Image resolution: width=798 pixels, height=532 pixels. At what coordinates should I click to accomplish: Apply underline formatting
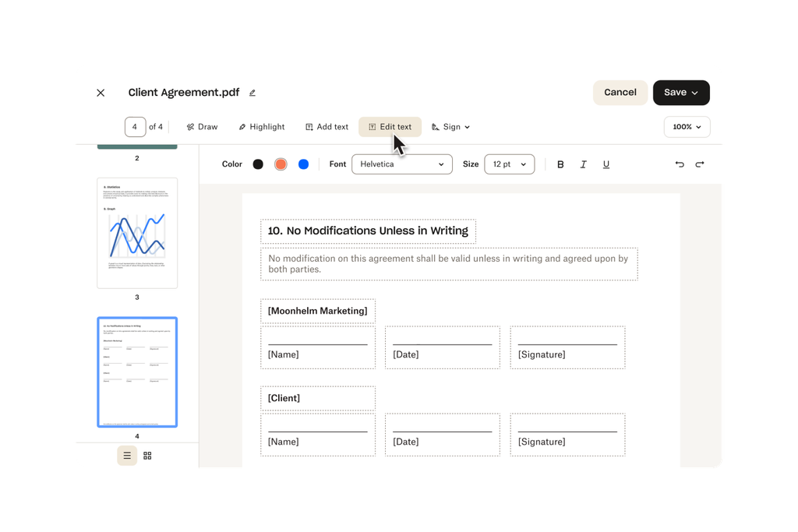606,164
